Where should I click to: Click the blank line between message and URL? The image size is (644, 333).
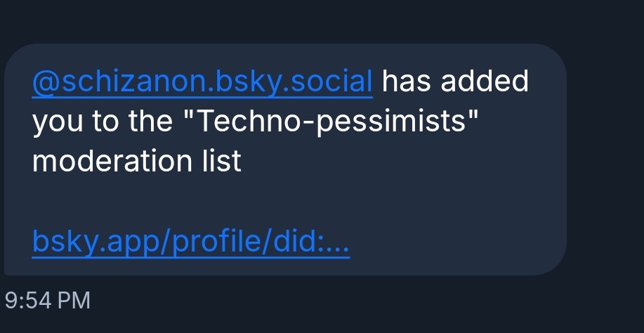[x=211, y=202]
